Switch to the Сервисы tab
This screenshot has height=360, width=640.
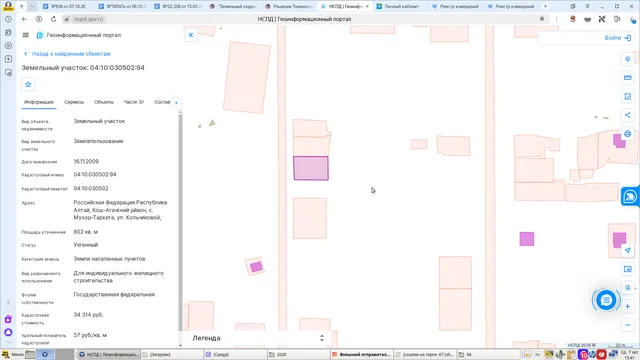point(74,102)
